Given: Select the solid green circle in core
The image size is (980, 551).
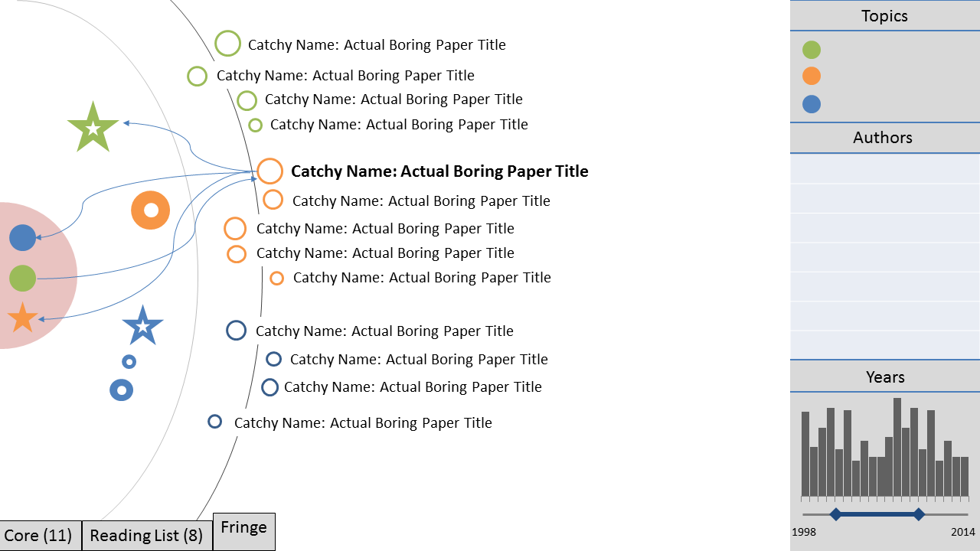Looking at the screenshot, I should point(23,278).
